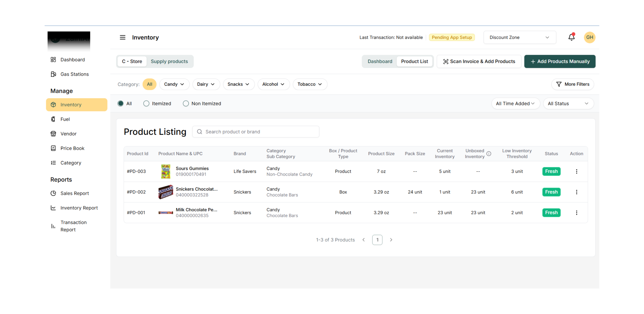Screen dimensions: 644x314
Task: Click the hamburger menu icon beside Inventory
Action: click(122, 37)
